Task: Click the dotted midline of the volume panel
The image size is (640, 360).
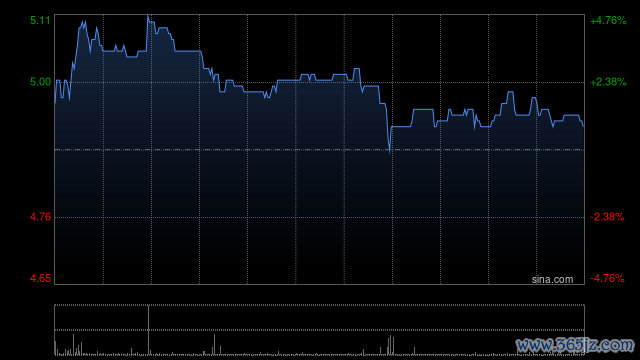Action: (x=320, y=330)
